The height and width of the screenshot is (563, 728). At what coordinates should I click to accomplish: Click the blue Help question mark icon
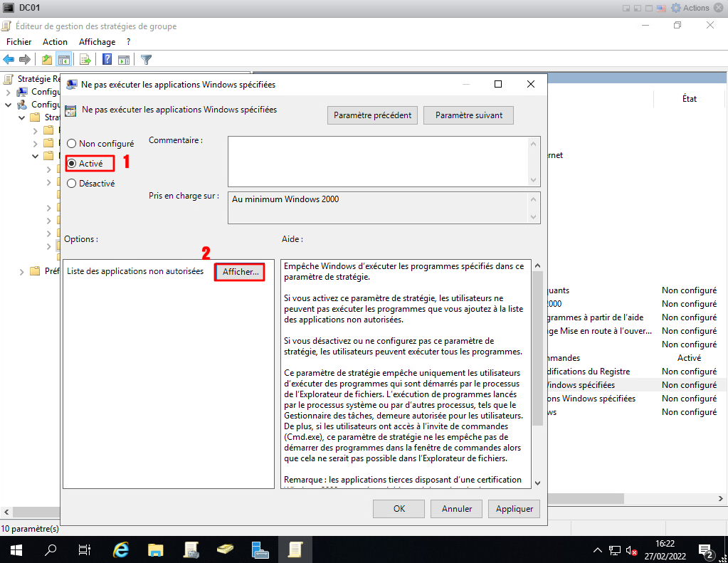[x=107, y=60]
